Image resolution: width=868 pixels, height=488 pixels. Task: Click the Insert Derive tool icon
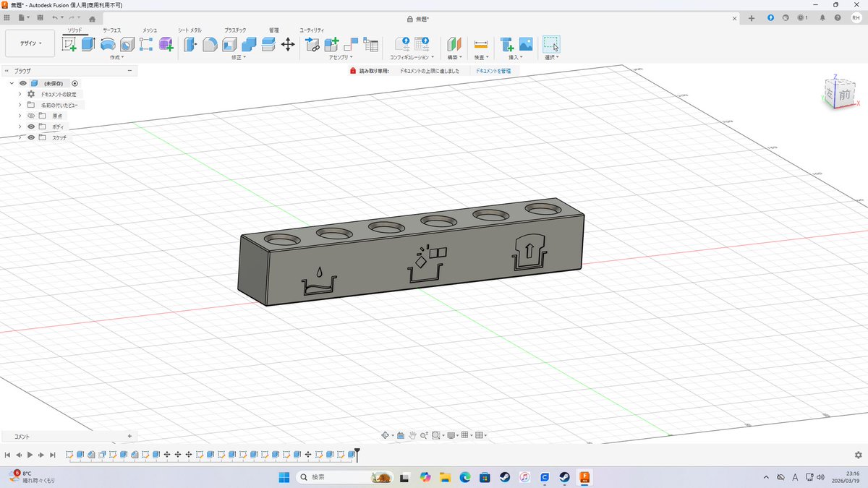click(x=312, y=44)
